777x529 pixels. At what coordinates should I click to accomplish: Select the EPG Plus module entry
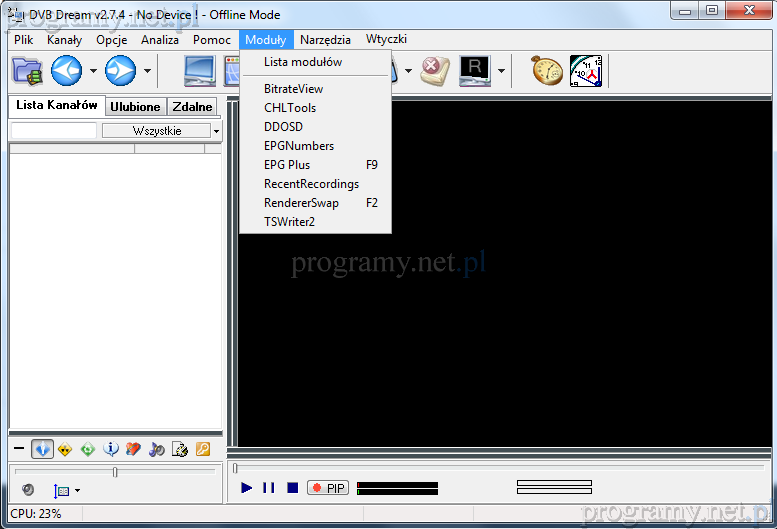(287, 165)
